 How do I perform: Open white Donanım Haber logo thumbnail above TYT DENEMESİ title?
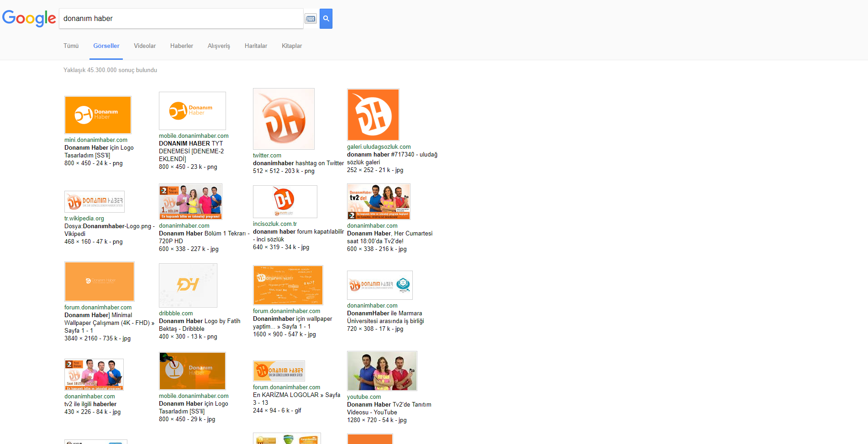[192, 111]
